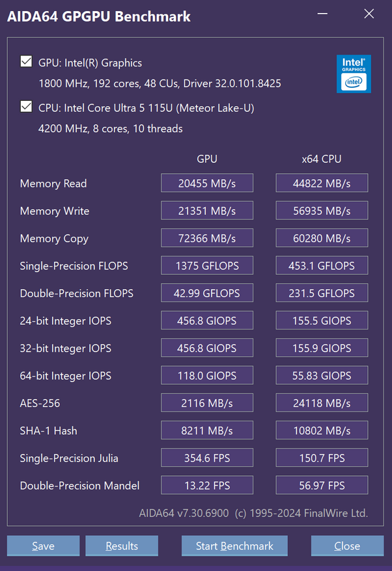Close the window with the title bar X
This screenshot has width=392, height=571.
point(369,14)
